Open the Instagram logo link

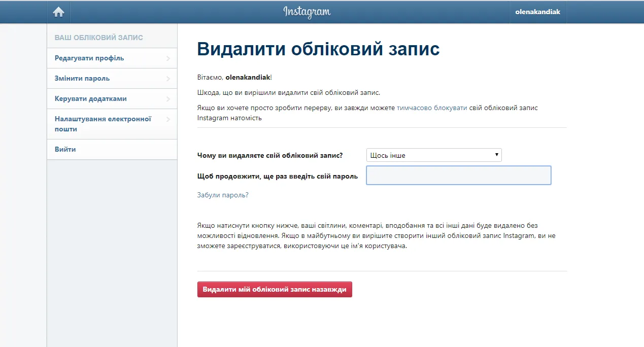coord(307,12)
